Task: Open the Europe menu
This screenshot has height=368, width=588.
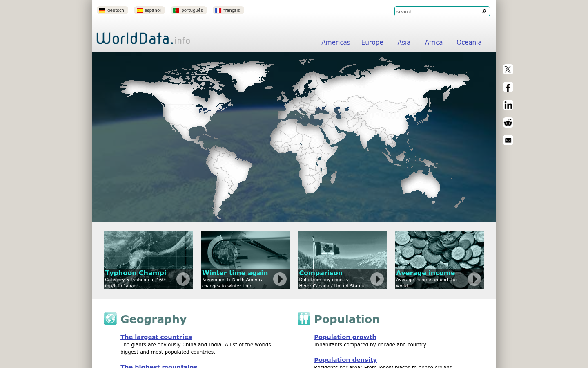Action: click(372, 42)
